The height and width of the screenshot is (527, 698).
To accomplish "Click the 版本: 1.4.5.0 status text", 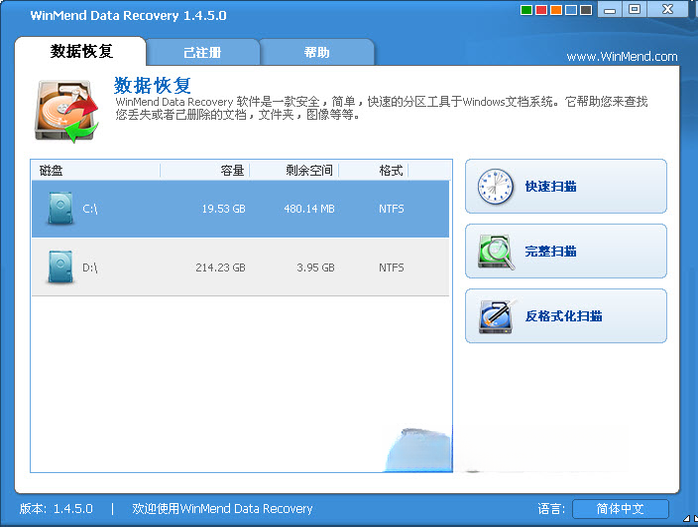I will tap(56, 509).
